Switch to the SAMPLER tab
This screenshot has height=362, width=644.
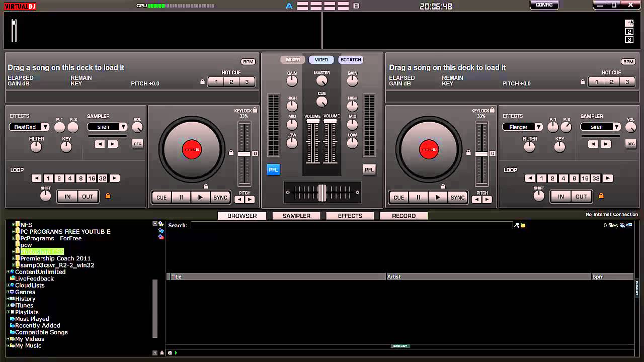coord(296,216)
